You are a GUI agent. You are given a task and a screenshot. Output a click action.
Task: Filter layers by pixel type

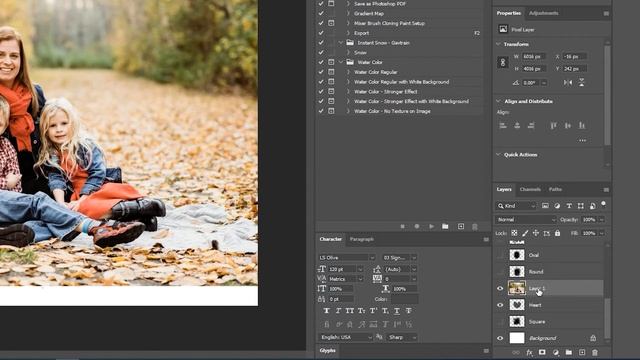[x=545, y=206]
